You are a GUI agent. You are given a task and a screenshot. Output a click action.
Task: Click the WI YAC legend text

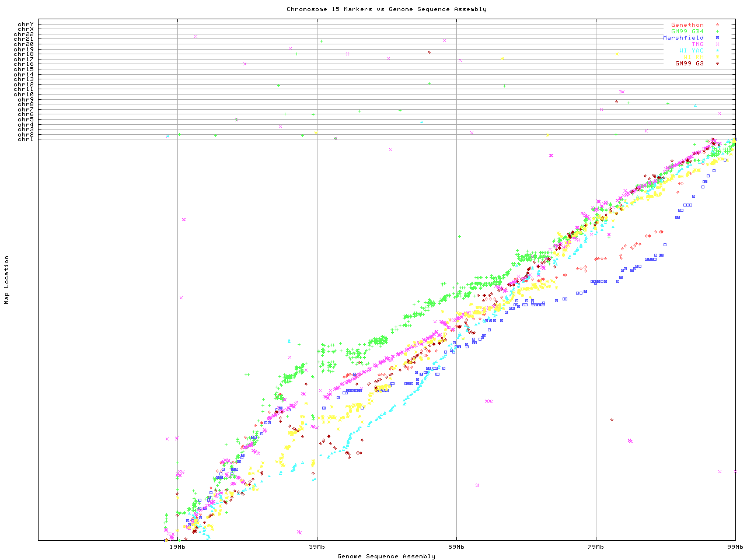click(691, 51)
